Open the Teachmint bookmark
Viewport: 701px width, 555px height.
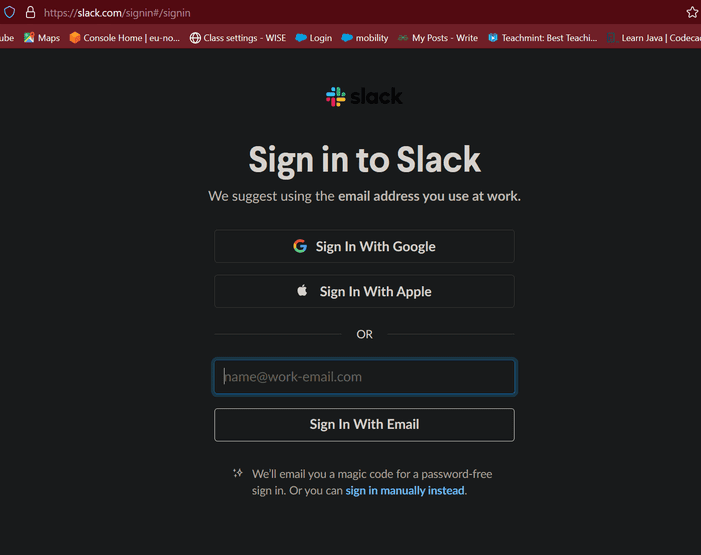(x=542, y=38)
